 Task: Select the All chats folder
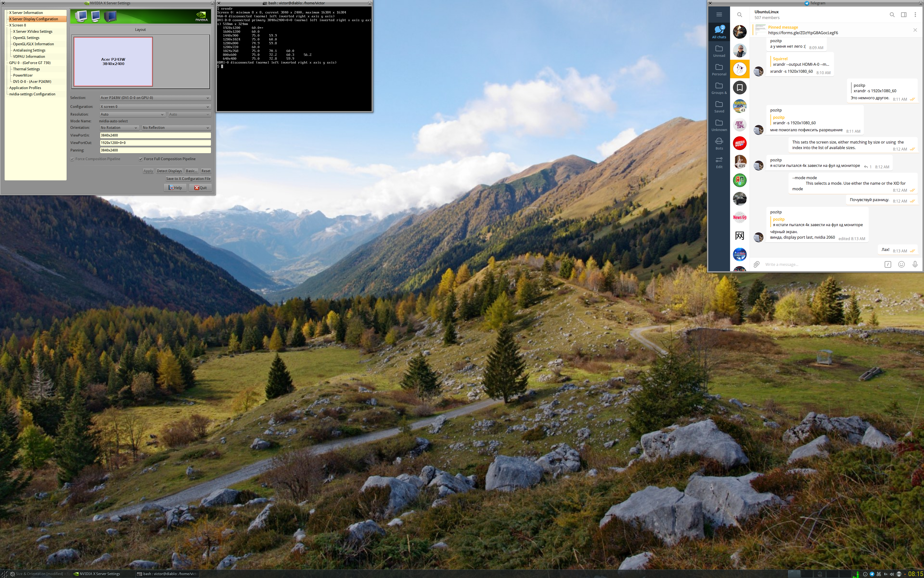[x=719, y=32]
